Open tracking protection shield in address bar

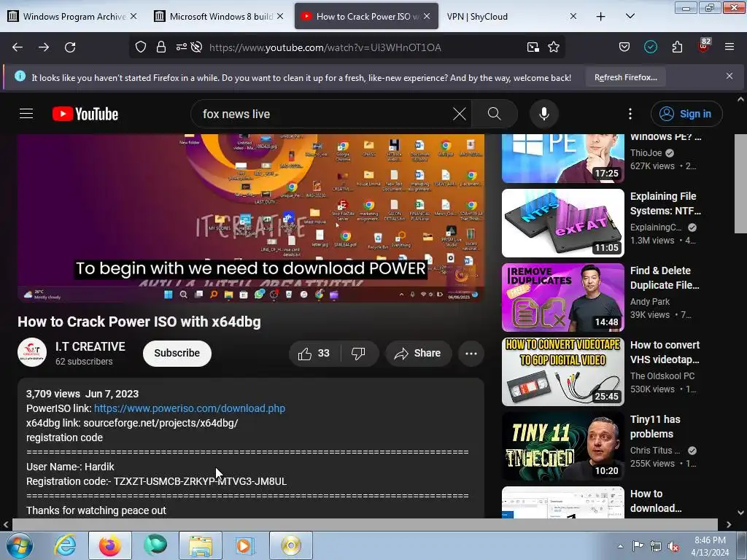[x=141, y=47]
